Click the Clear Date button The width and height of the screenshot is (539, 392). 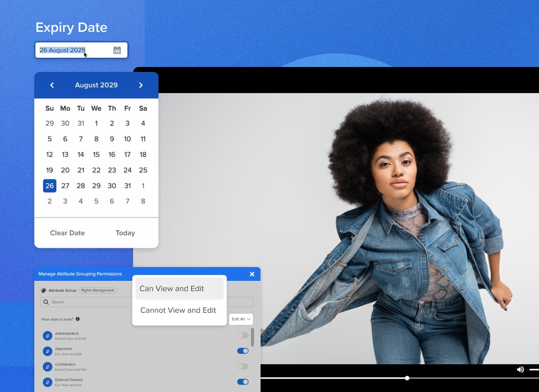[x=67, y=233]
